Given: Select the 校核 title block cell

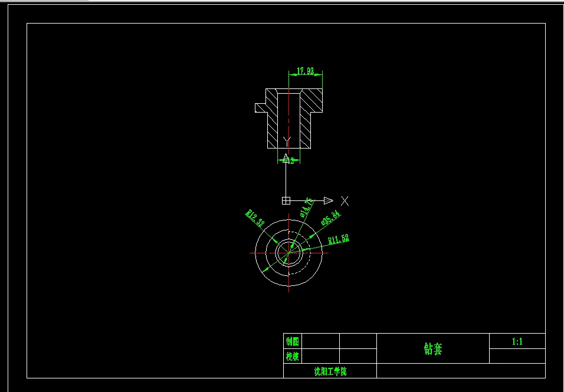Looking at the screenshot, I should pos(293,356).
